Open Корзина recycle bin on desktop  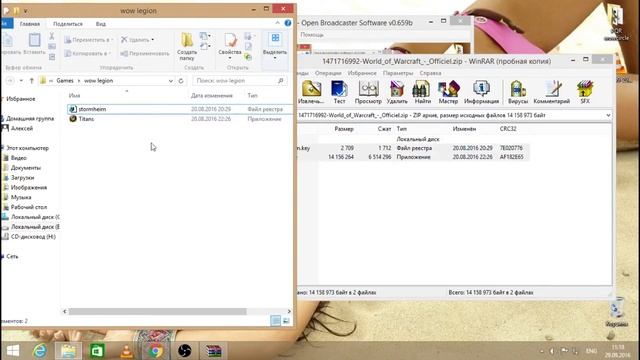pyautogui.click(x=616, y=312)
